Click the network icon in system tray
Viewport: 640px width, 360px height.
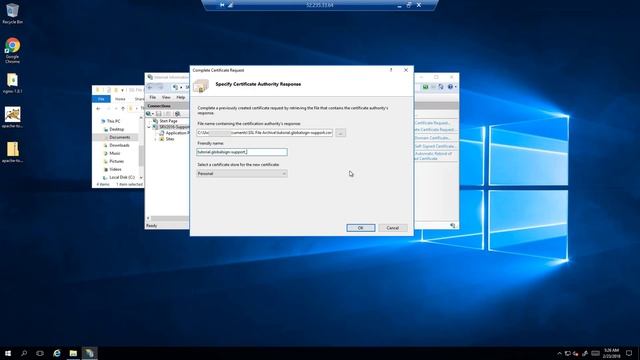click(568, 353)
